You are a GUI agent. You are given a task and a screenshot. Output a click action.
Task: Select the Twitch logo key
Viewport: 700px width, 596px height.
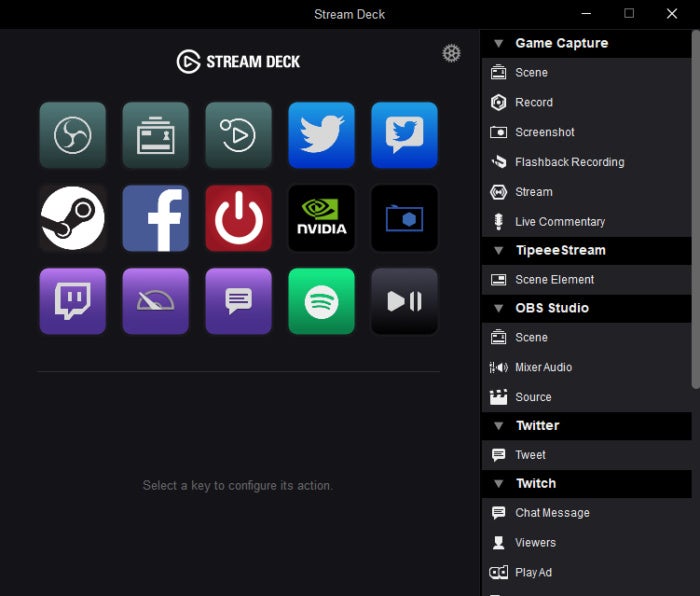point(73,301)
